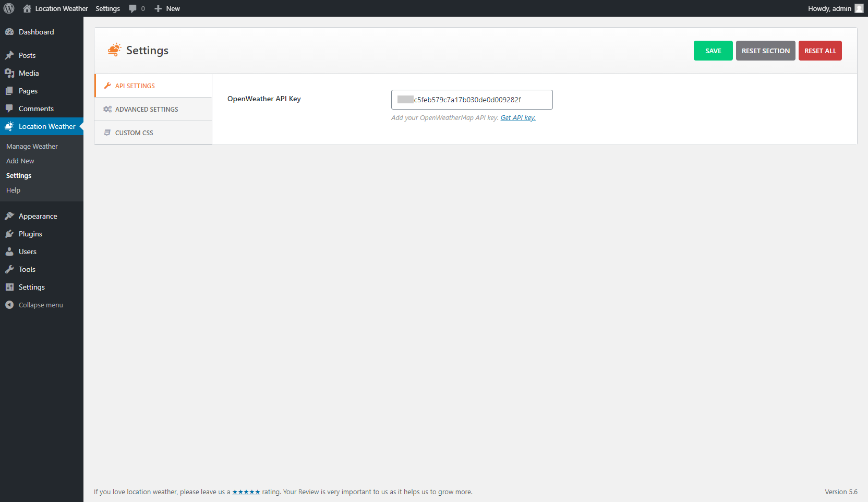Screen dimensions: 868x502
Task: Click the Posts pushpin icon
Action: (x=9, y=55)
